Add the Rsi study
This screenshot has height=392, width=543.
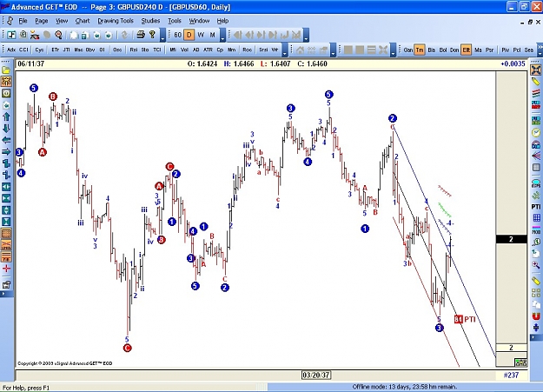pyautogui.click(x=134, y=50)
